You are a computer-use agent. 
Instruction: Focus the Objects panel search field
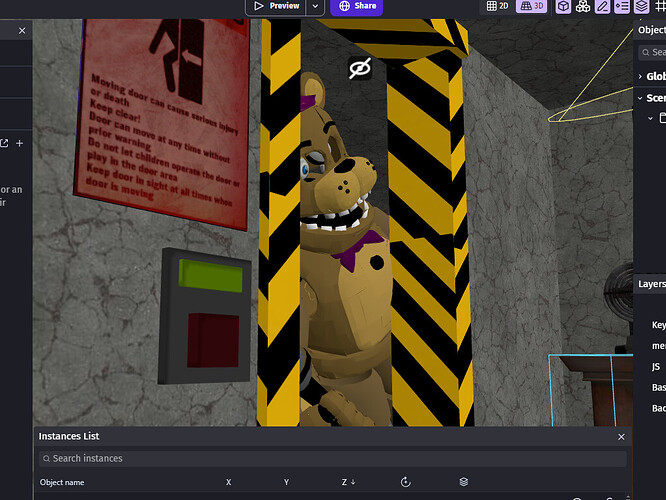652,52
